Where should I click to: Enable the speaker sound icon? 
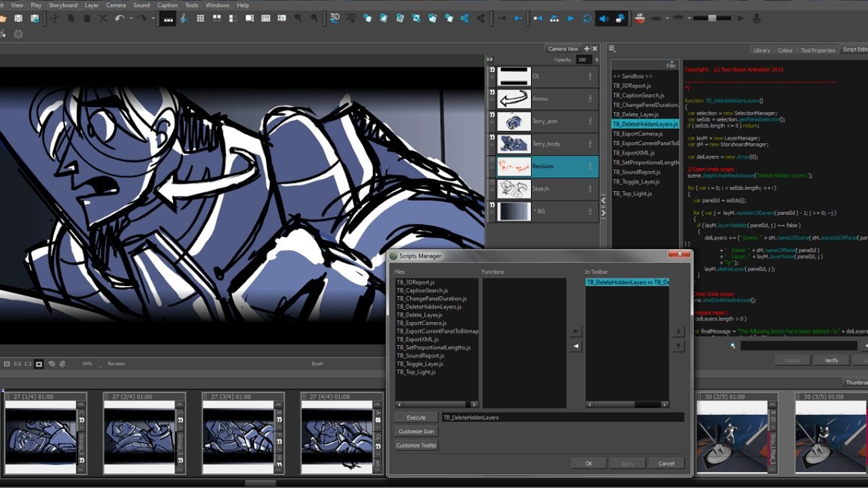coord(604,19)
